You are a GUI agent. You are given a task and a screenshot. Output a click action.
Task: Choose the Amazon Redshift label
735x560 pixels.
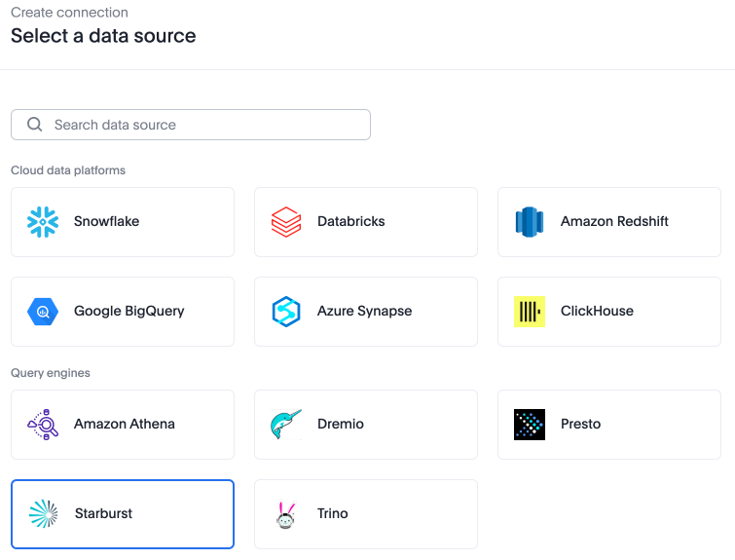614,221
